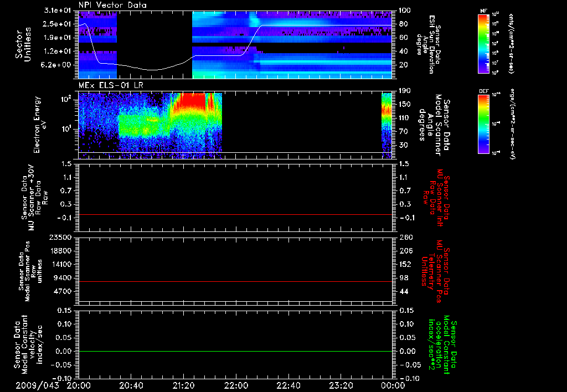The width and height of the screenshot is (567, 392).
Task: Click the 'Model Scanner Pos Raw unitless' axis label
Action: (30, 271)
